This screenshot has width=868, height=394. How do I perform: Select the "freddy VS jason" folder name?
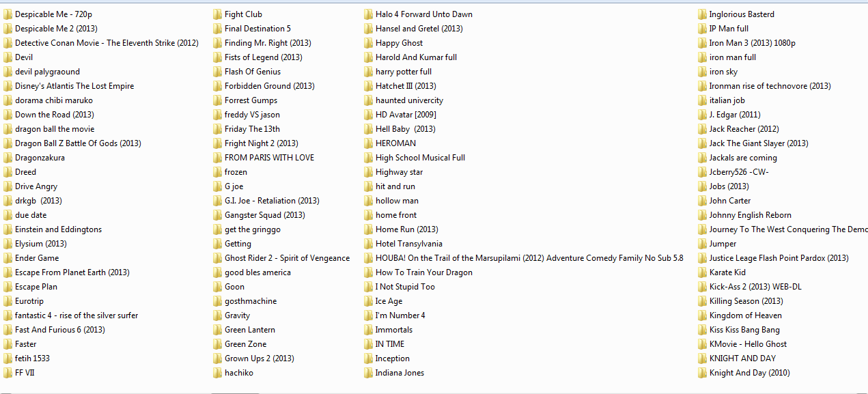[252, 115]
